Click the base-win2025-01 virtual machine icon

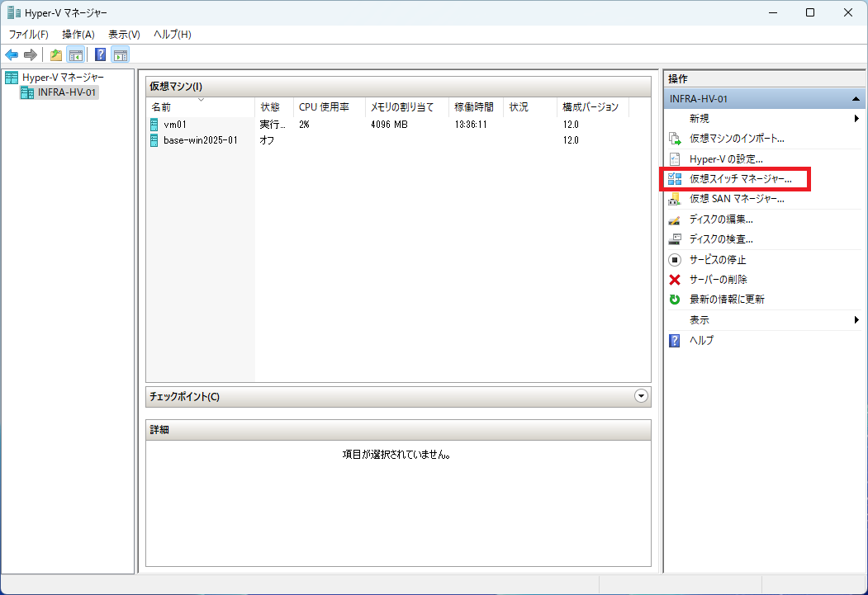154,140
